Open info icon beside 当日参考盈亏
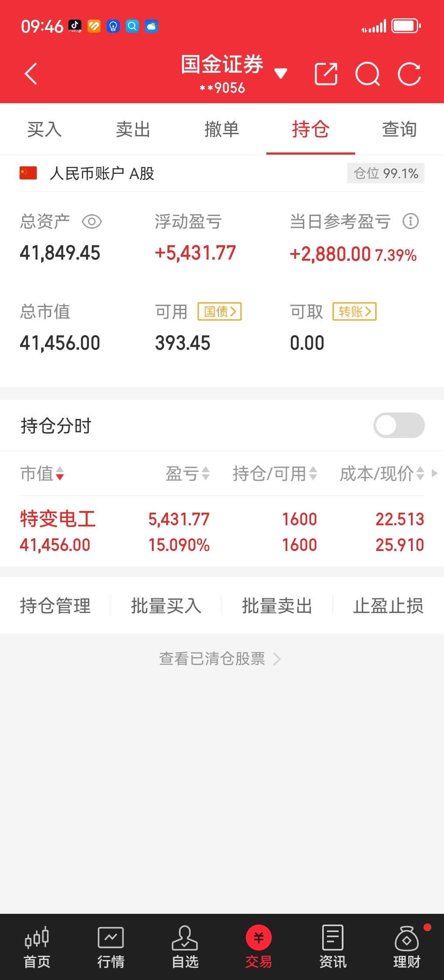 click(410, 221)
